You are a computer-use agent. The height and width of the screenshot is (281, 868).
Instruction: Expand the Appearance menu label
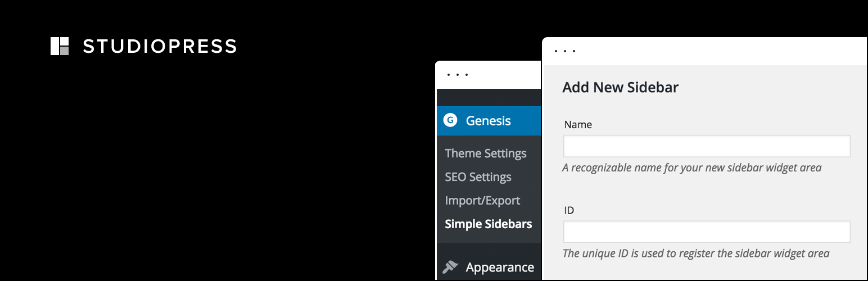click(x=500, y=267)
